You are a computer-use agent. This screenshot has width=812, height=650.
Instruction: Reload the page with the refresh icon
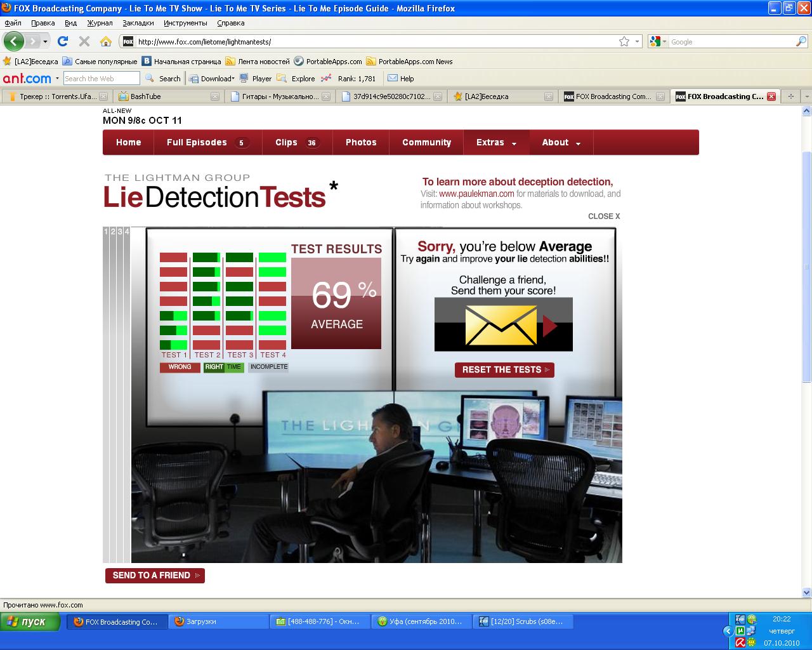coord(62,41)
